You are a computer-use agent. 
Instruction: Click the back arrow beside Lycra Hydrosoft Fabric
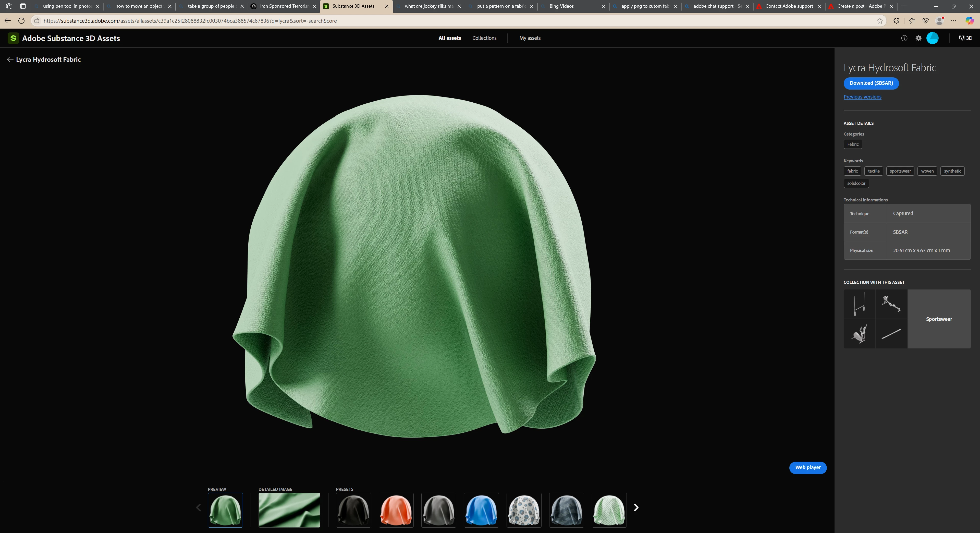pos(10,59)
